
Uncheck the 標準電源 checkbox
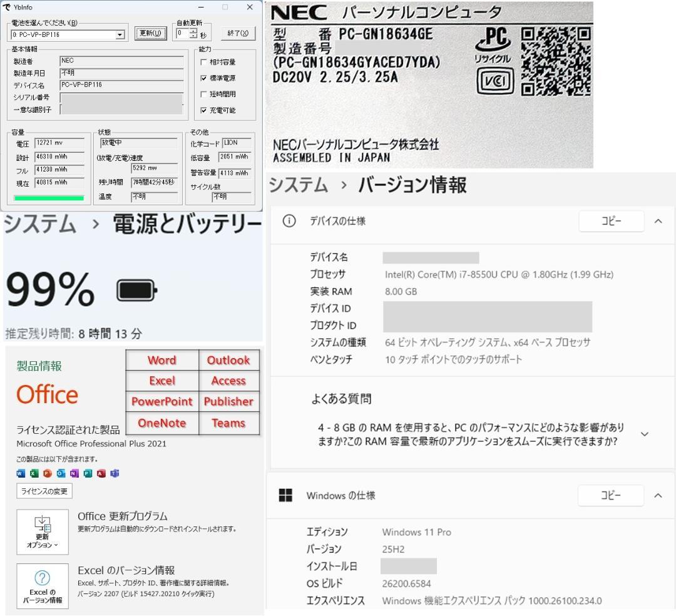(203, 78)
